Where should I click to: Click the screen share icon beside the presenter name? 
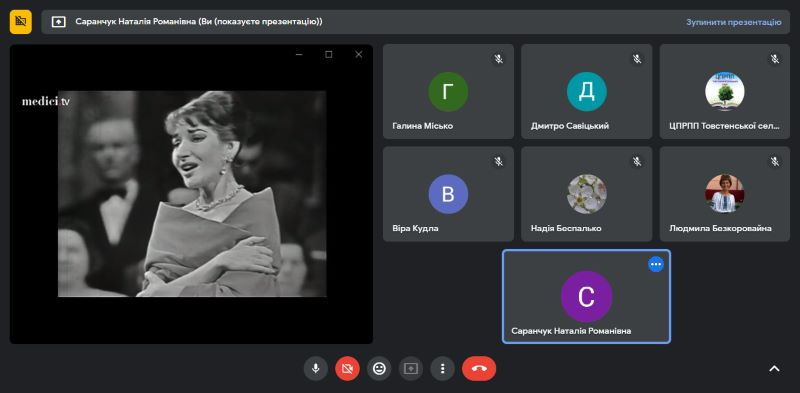click(59, 22)
